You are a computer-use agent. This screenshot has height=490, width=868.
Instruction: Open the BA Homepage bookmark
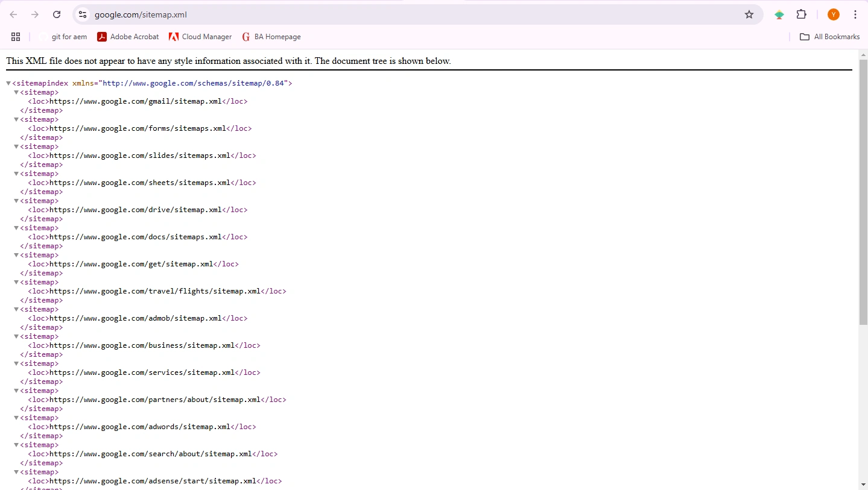point(271,37)
